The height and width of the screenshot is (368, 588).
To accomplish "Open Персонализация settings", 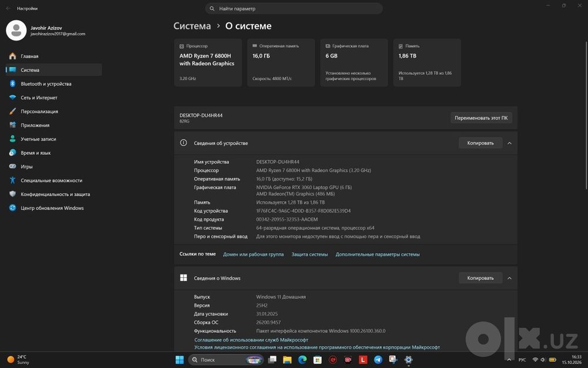I will (54, 111).
